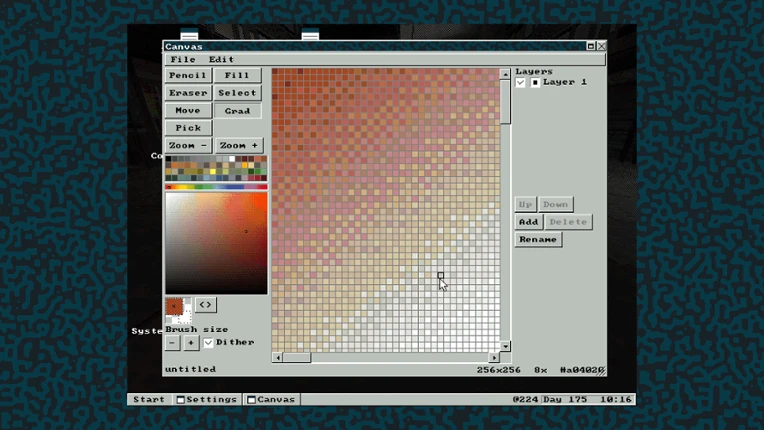
Task: Open the Edit menu
Action: point(221,59)
